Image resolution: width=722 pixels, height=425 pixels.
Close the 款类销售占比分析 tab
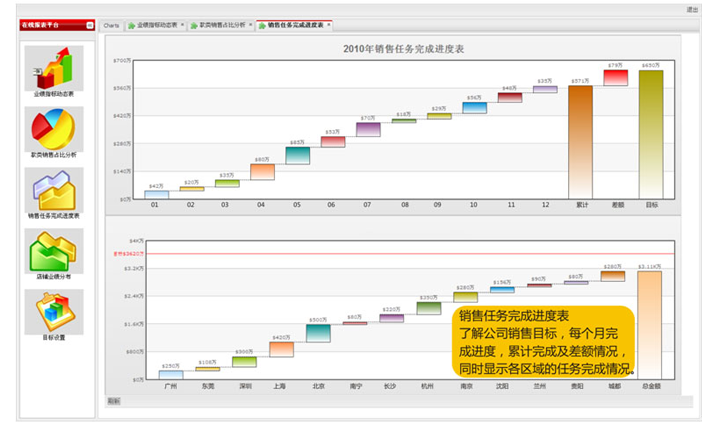tap(248, 24)
